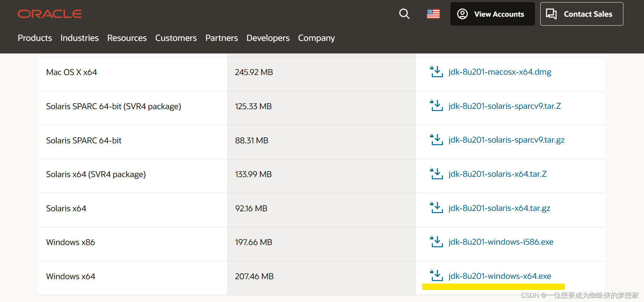Click the View Accounts button
This screenshot has width=644, height=302.
tap(492, 14)
